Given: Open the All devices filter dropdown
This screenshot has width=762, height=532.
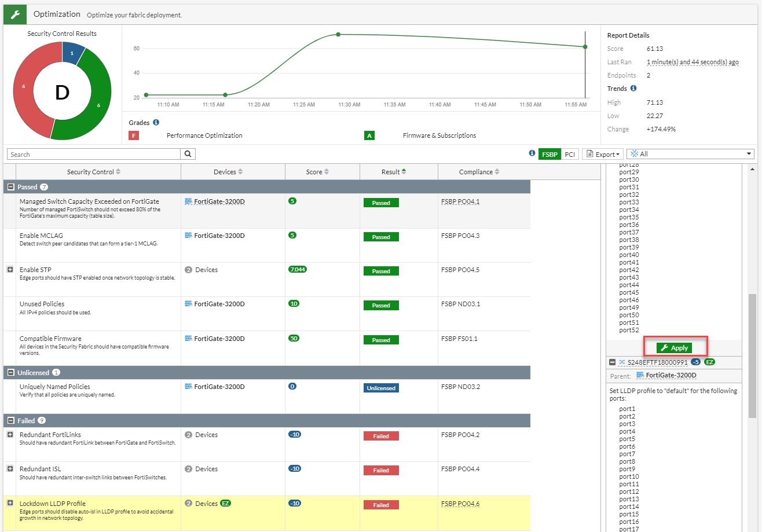Looking at the screenshot, I should tap(690, 155).
